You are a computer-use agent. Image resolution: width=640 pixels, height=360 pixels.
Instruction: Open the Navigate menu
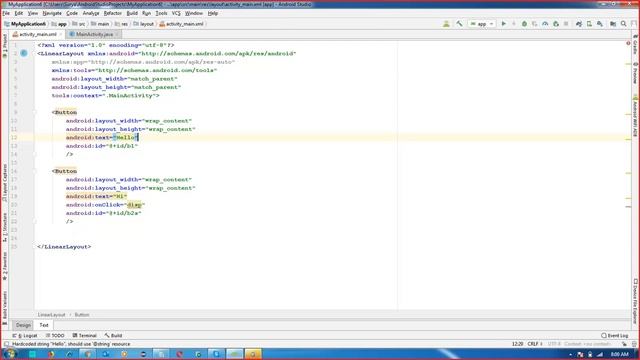click(x=52, y=13)
